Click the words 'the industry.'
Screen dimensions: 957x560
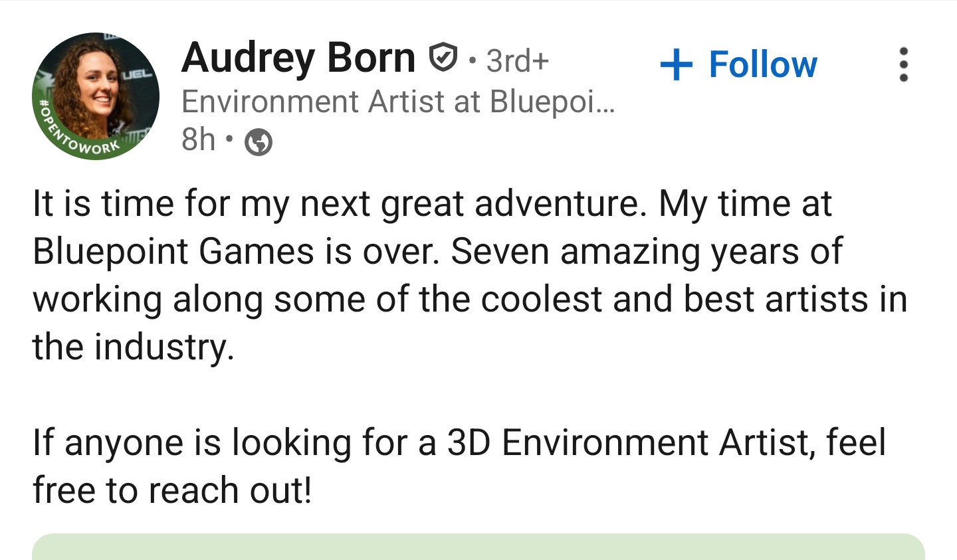point(133,347)
